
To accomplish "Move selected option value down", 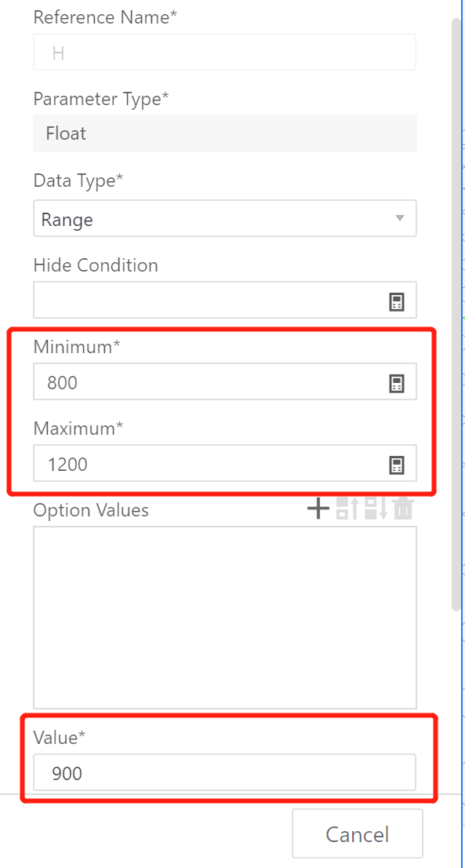I will coord(376,509).
